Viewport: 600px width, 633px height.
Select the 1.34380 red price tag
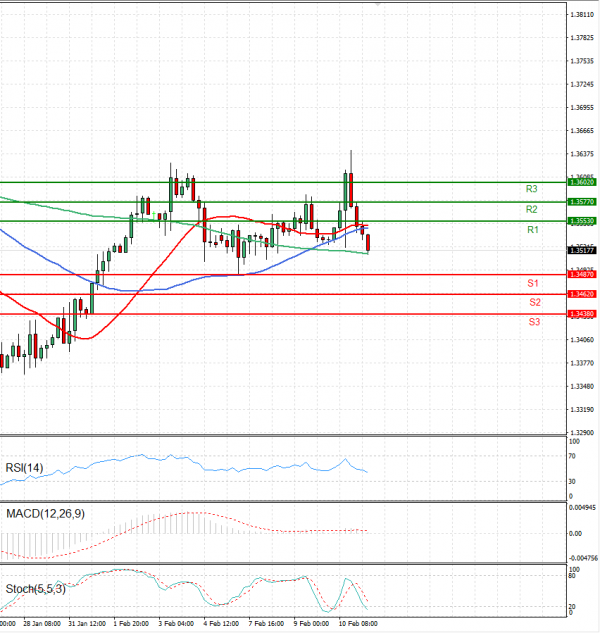click(582, 314)
